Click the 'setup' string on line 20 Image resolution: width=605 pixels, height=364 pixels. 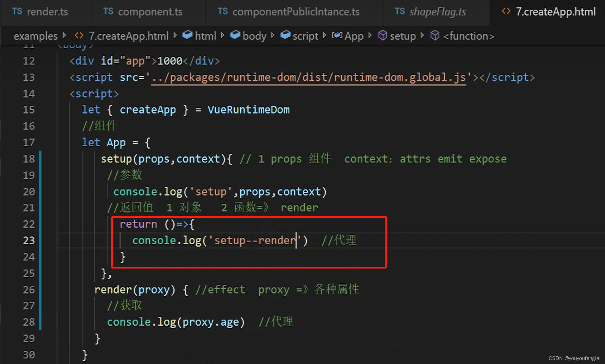[211, 192]
